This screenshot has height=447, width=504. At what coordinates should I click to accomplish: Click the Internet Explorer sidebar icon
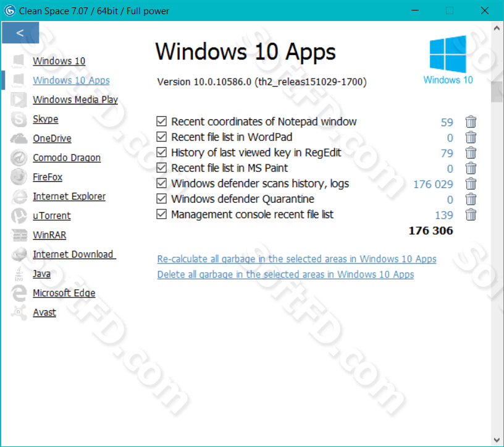[x=19, y=197]
